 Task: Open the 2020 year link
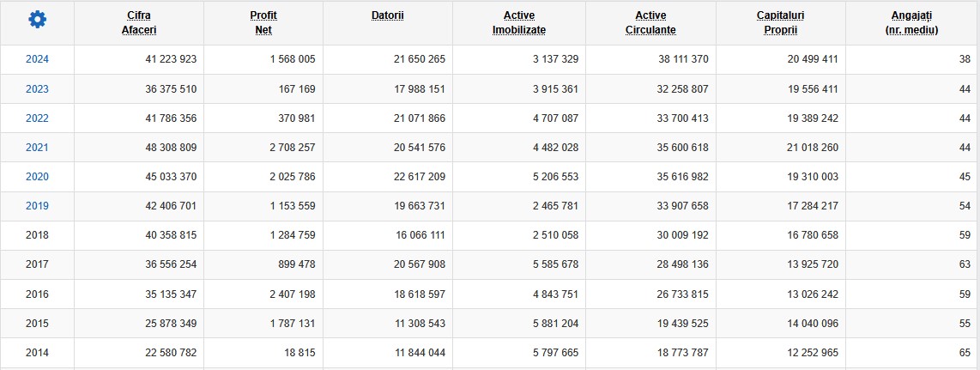37,177
